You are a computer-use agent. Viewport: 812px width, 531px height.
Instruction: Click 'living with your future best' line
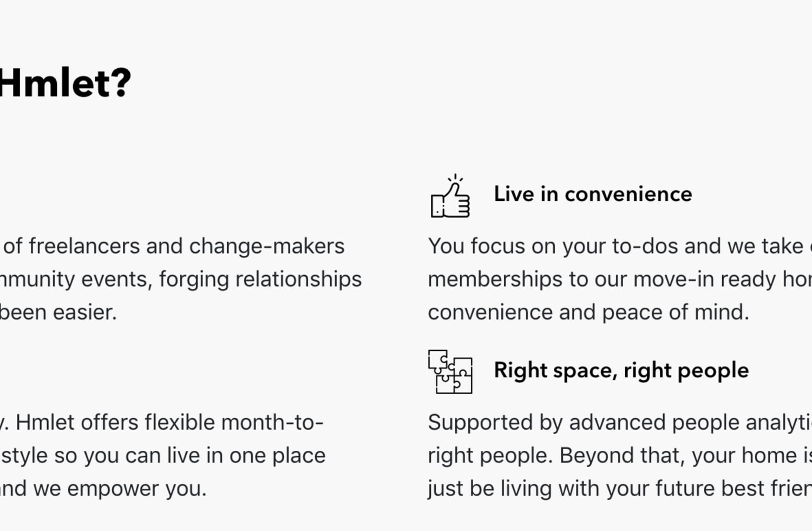[x=620, y=489]
